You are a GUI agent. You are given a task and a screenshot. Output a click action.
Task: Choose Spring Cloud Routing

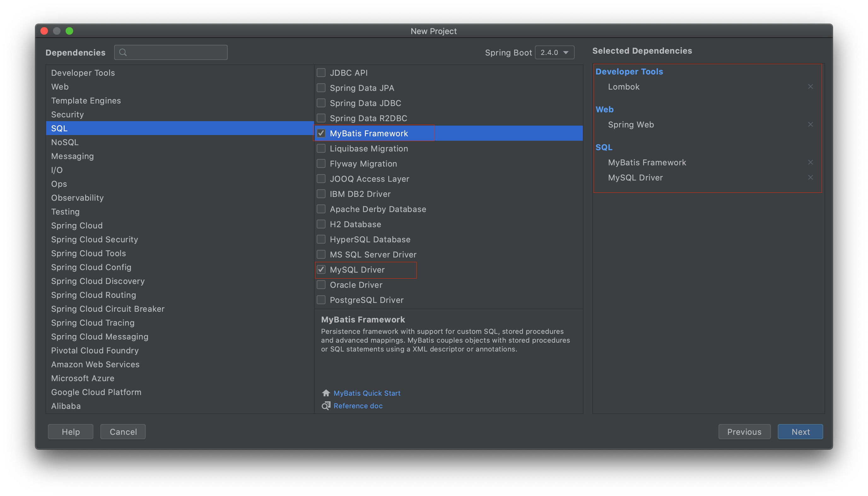point(180,295)
